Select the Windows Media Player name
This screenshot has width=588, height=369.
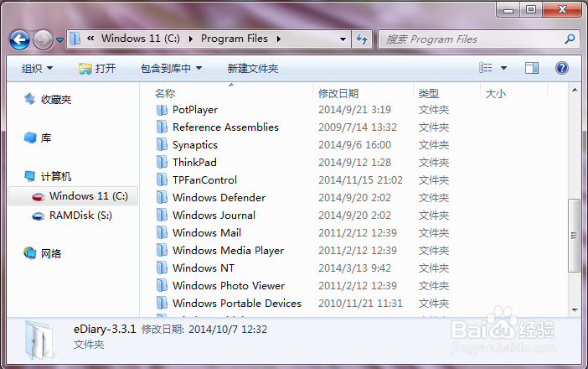(x=228, y=251)
